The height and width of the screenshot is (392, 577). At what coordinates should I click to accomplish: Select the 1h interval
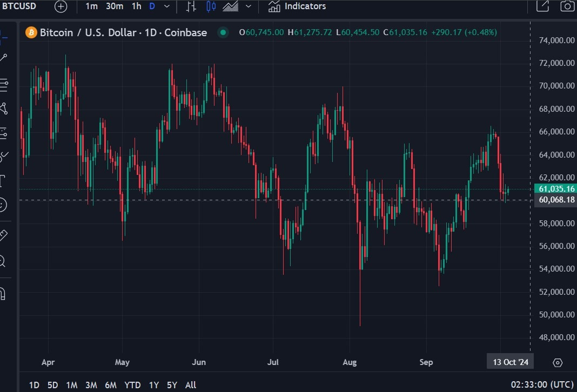tap(137, 6)
